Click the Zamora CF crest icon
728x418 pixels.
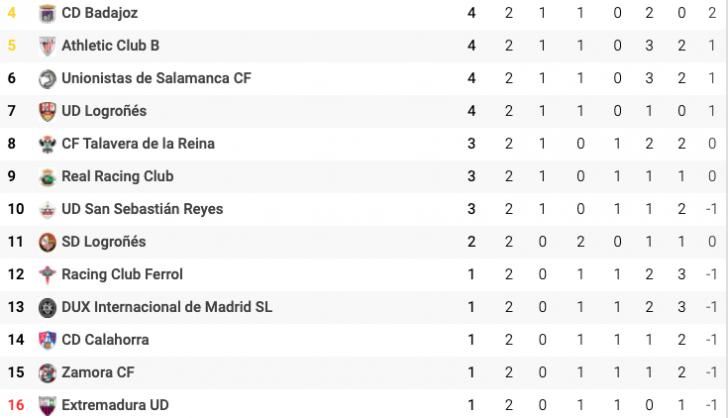click(x=47, y=373)
